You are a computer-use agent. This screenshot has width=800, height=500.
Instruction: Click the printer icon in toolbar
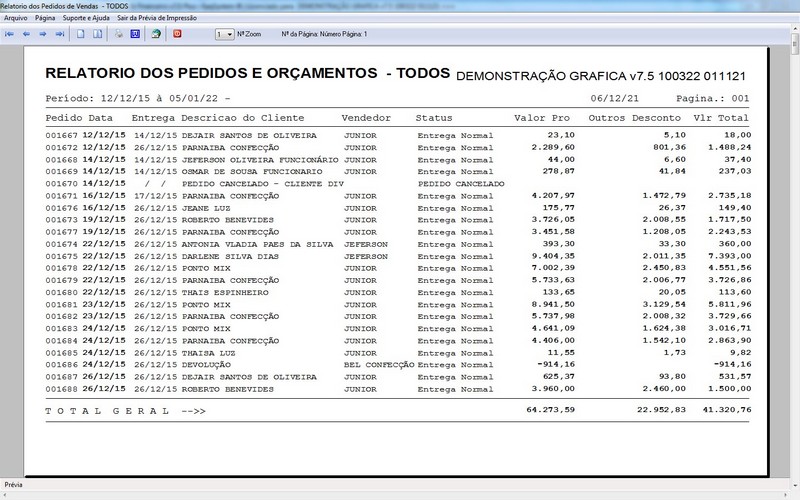119,34
